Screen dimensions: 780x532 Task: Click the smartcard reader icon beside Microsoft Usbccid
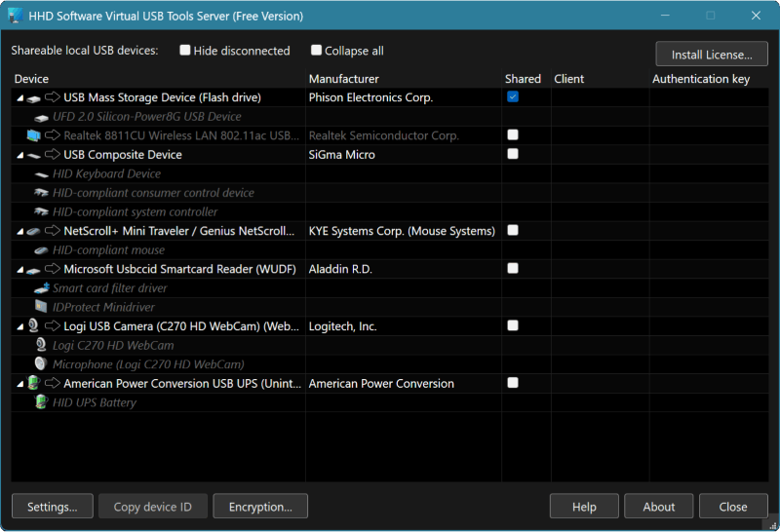coord(33,270)
